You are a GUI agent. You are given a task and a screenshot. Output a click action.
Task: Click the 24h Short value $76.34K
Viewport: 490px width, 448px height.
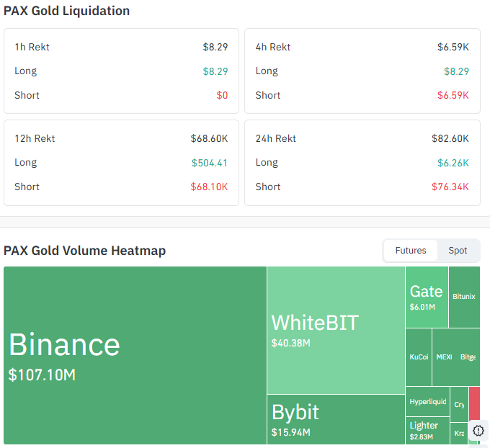click(450, 187)
